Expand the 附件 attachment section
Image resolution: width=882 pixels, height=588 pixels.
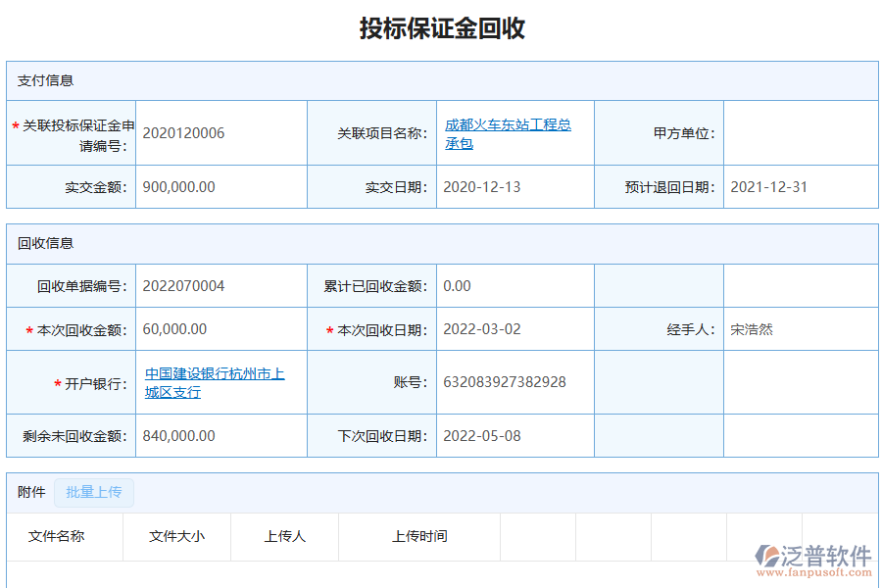[26, 493]
